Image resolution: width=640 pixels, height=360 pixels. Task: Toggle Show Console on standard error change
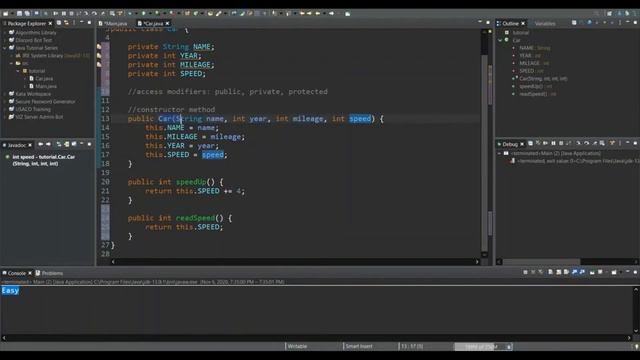582,272
